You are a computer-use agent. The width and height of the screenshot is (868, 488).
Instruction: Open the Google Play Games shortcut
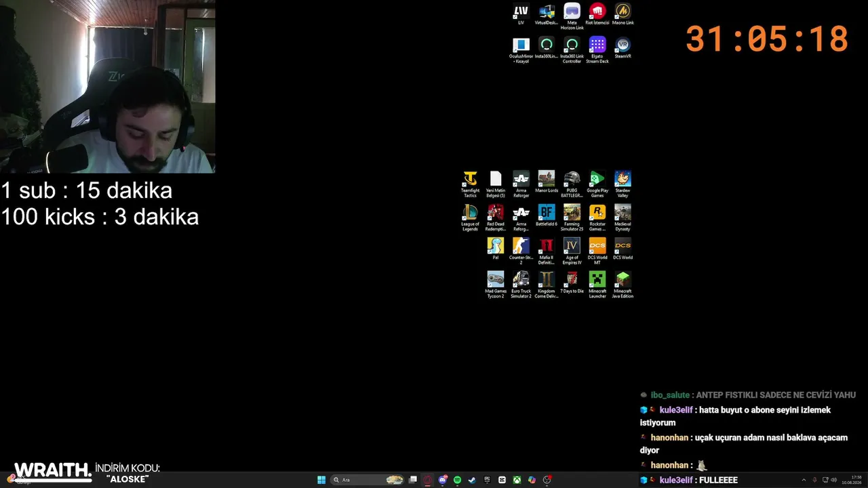tap(597, 184)
